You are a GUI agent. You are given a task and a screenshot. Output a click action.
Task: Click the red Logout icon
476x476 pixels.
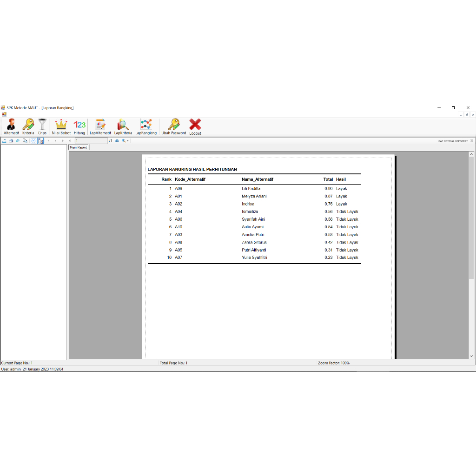point(195,127)
